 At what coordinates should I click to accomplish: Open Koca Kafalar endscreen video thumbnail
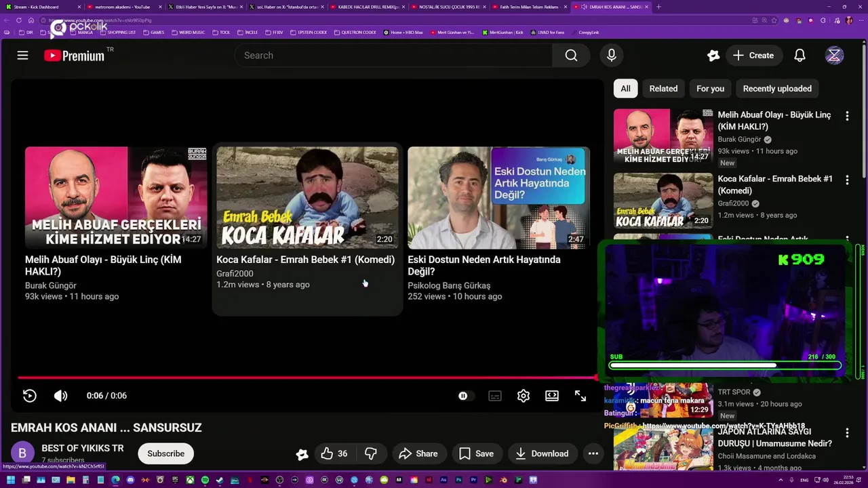[x=307, y=198]
